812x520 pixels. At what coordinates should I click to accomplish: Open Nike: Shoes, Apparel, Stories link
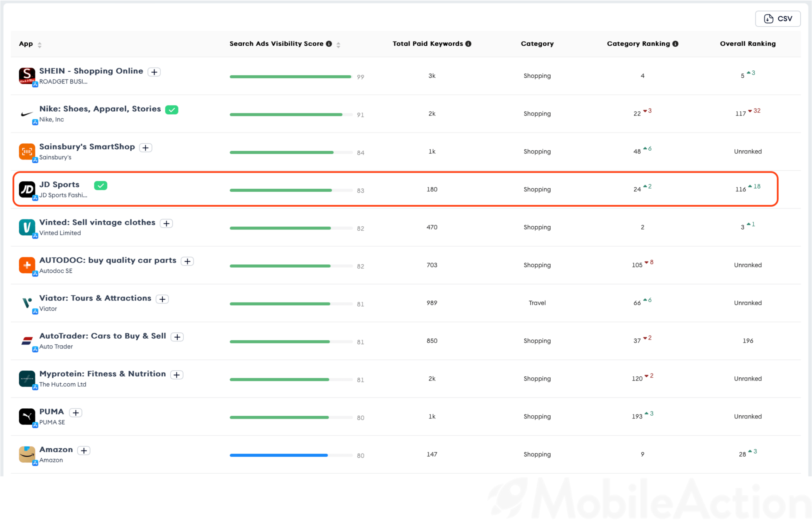click(x=100, y=109)
